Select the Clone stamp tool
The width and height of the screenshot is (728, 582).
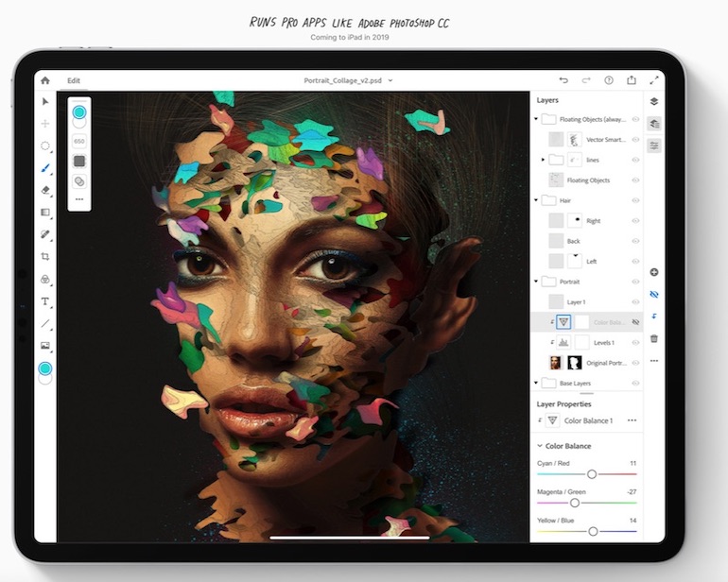click(45, 279)
